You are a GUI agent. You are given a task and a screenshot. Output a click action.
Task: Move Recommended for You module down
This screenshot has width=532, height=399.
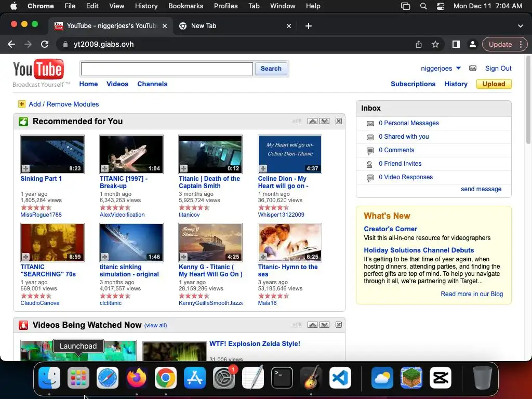325,121
